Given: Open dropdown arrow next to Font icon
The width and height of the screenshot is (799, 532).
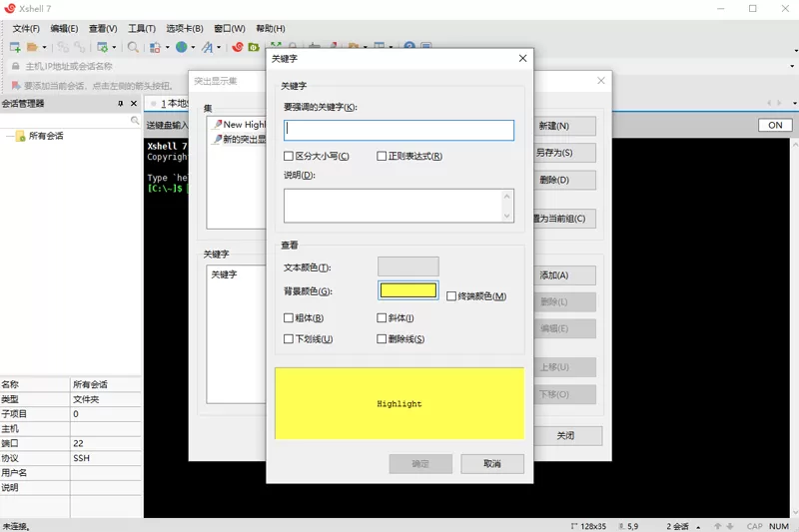Looking at the screenshot, I should pos(219,47).
